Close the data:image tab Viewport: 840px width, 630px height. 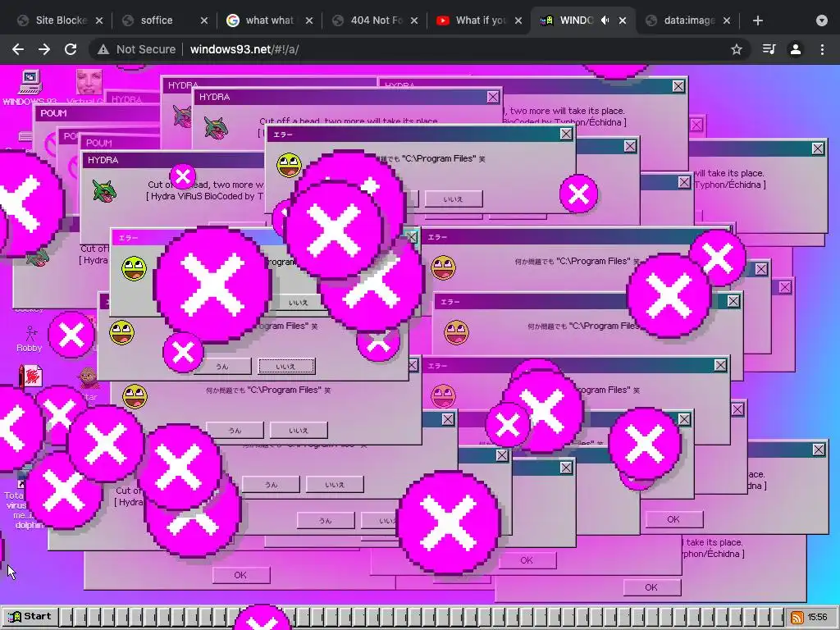click(x=727, y=21)
